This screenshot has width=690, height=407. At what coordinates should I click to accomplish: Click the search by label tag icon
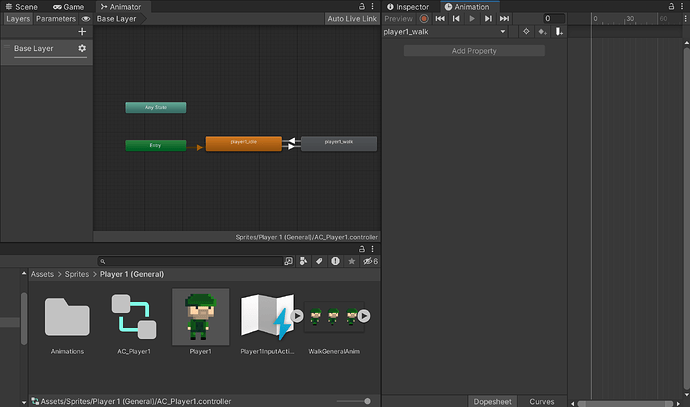pyautogui.click(x=319, y=261)
